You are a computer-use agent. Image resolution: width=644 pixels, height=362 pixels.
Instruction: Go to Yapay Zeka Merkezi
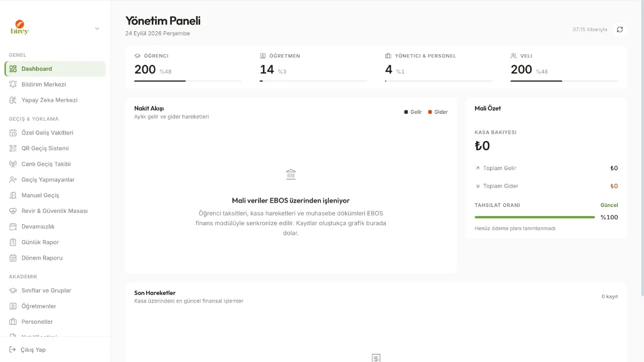[55, 100]
